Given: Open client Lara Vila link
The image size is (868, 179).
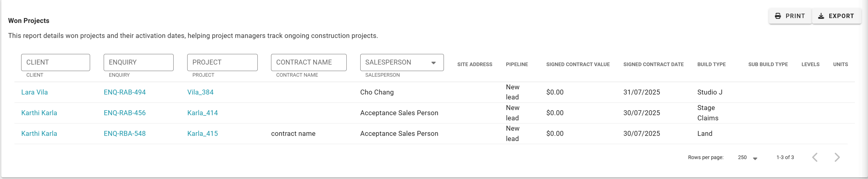Looking at the screenshot, I should tap(34, 92).
